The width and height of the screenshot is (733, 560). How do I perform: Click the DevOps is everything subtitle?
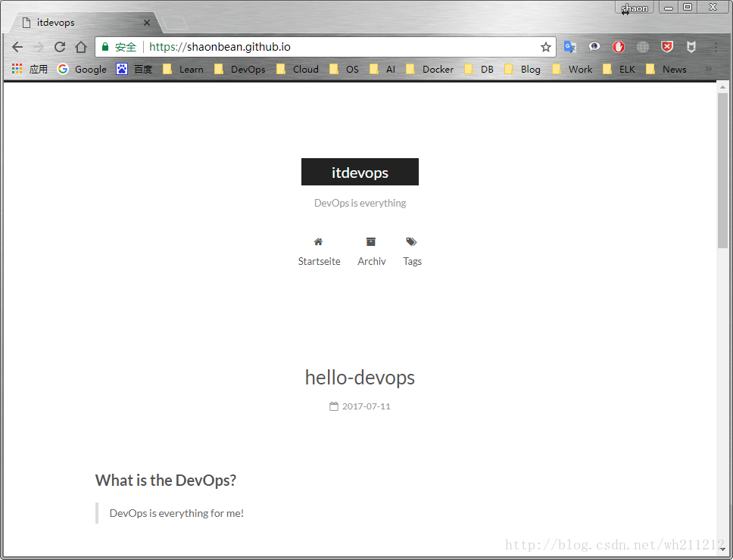(360, 203)
